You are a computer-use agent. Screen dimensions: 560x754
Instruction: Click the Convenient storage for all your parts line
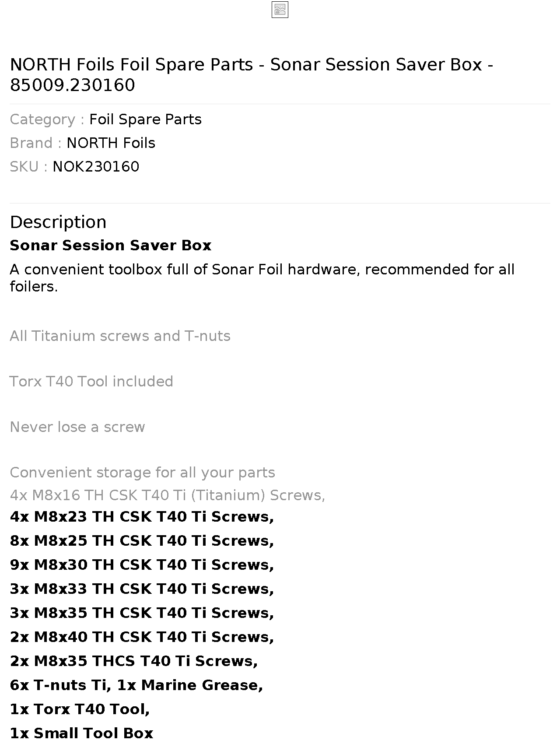click(x=142, y=473)
